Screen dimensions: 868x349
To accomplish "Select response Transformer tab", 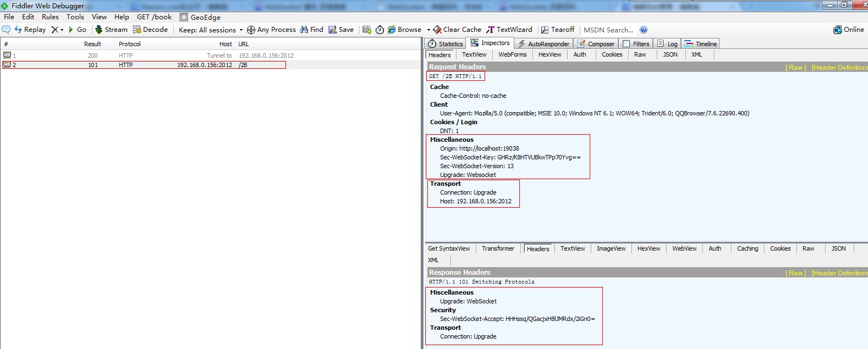I will click(498, 248).
